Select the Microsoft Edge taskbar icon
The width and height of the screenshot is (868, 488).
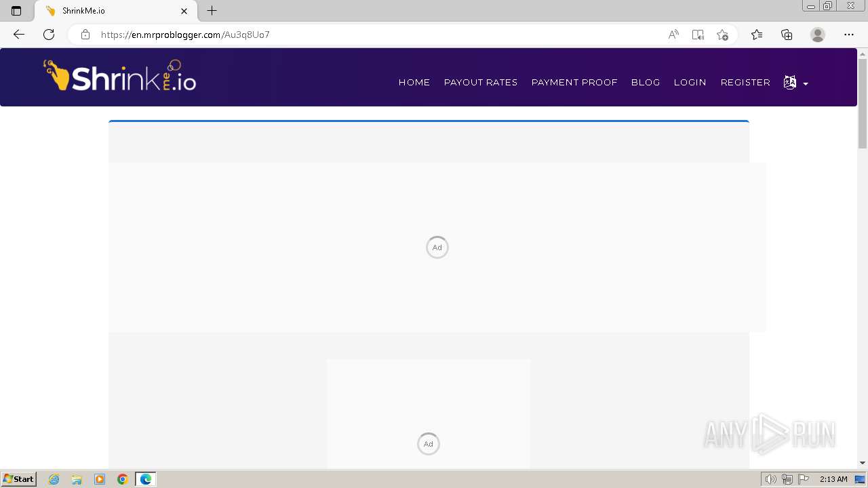click(x=146, y=479)
